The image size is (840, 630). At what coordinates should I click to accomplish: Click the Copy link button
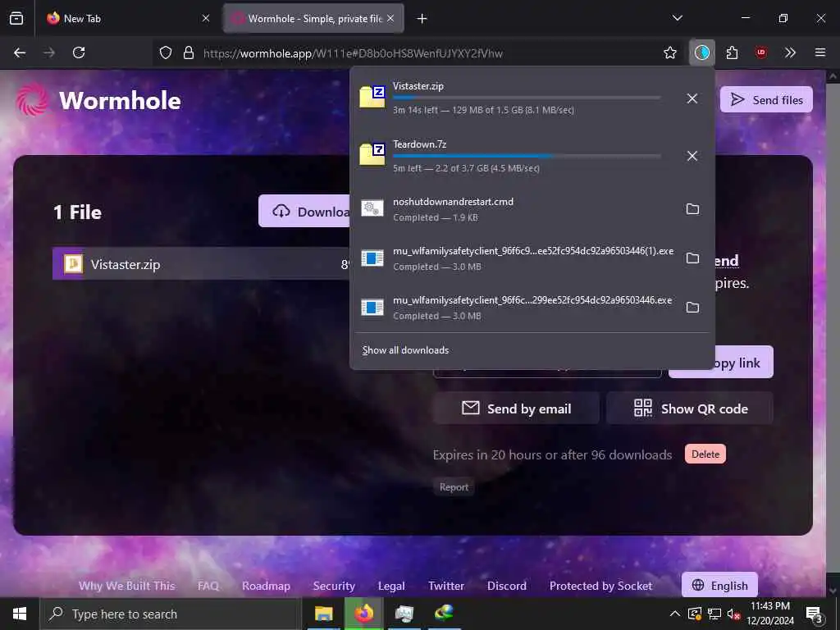click(743, 363)
